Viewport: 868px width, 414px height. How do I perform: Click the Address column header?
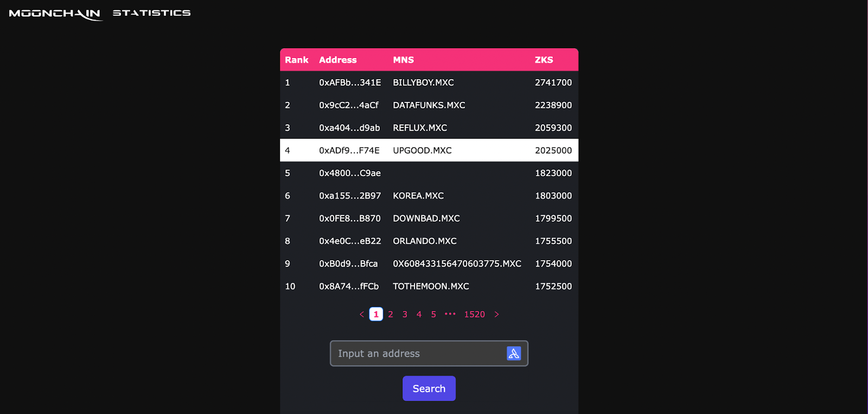tap(337, 60)
